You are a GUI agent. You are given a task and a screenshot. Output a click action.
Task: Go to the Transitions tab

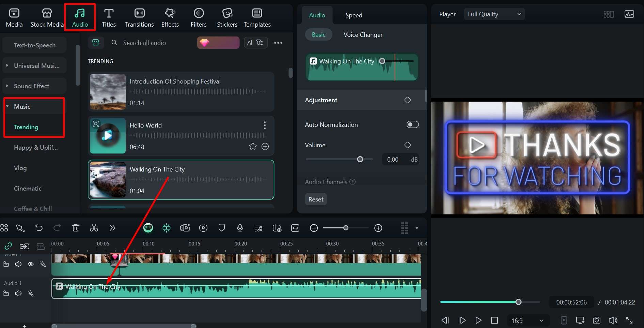pyautogui.click(x=139, y=18)
